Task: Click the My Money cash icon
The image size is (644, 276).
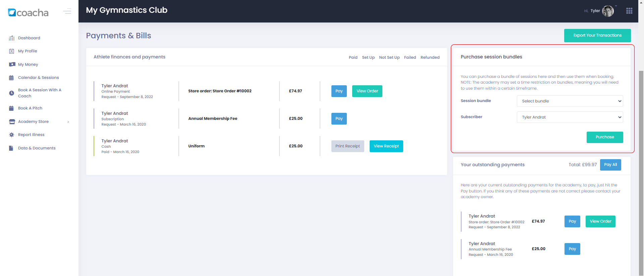Action: (x=12, y=64)
